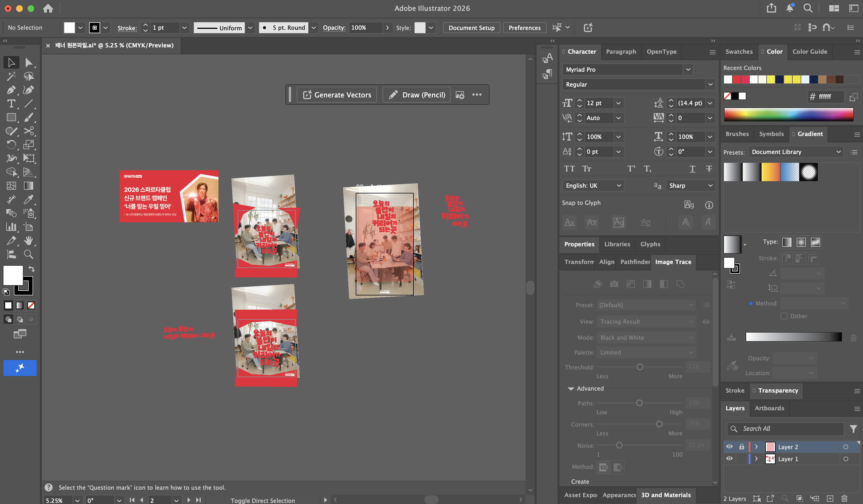This screenshot has width=863, height=504.
Task: Open the Artboards tab
Action: pyautogui.click(x=769, y=408)
